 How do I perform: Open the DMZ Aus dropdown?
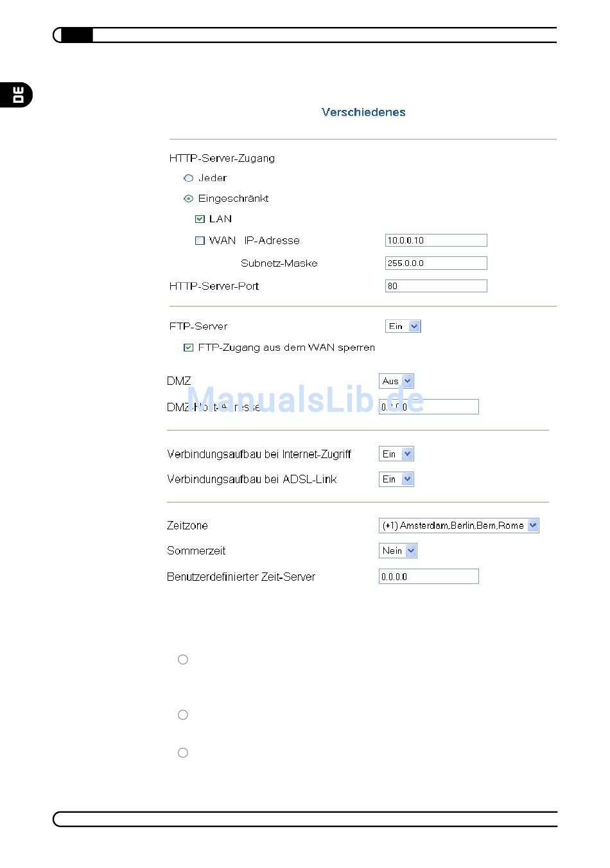(x=396, y=381)
